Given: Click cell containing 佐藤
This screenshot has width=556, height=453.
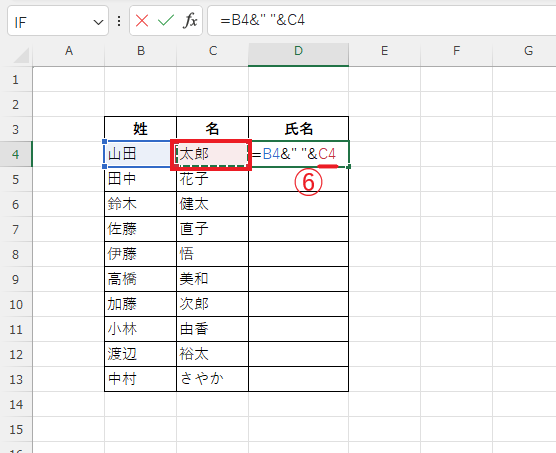Looking at the screenshot, I should (x=141, y=229).
